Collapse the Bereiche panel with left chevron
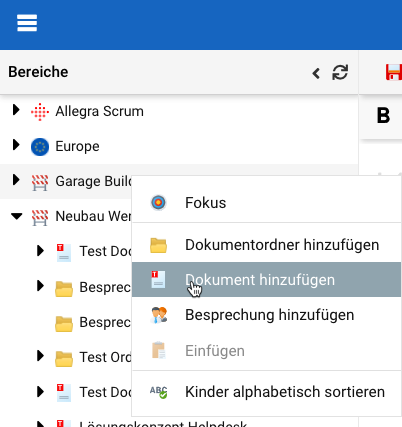The width and height of the screenshot is (402, 427). click(x=316, y=73)
